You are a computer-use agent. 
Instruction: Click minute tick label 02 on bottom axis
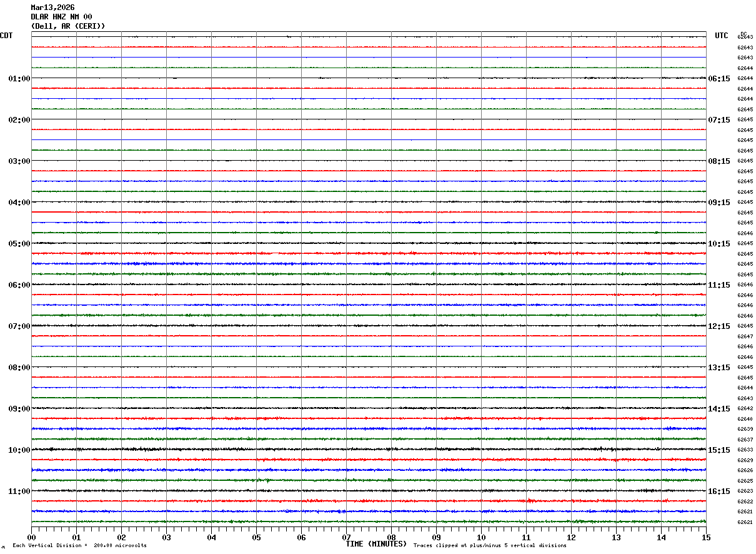click(121, 538)
